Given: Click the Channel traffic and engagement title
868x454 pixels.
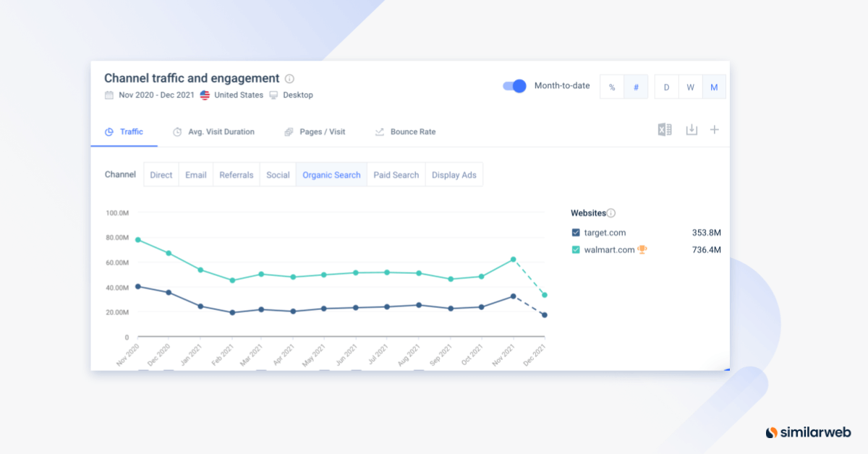Looking at the screenshot, I should point(192,78).
